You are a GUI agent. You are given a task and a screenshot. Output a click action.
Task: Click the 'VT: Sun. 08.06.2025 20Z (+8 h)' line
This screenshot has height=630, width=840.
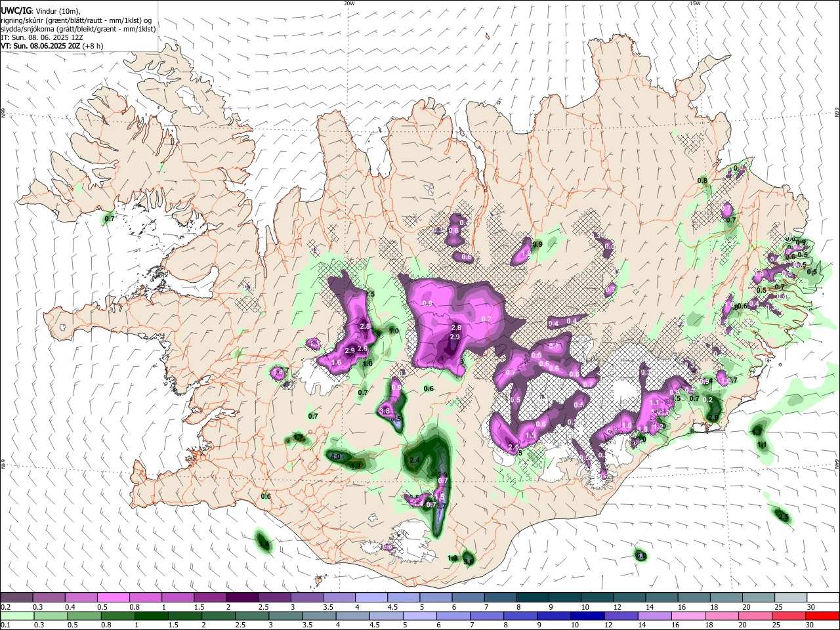(52, 46)
